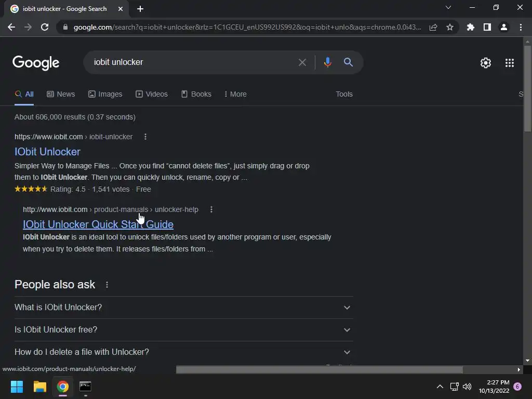Show hidden system tray icons

click(440, 387)
